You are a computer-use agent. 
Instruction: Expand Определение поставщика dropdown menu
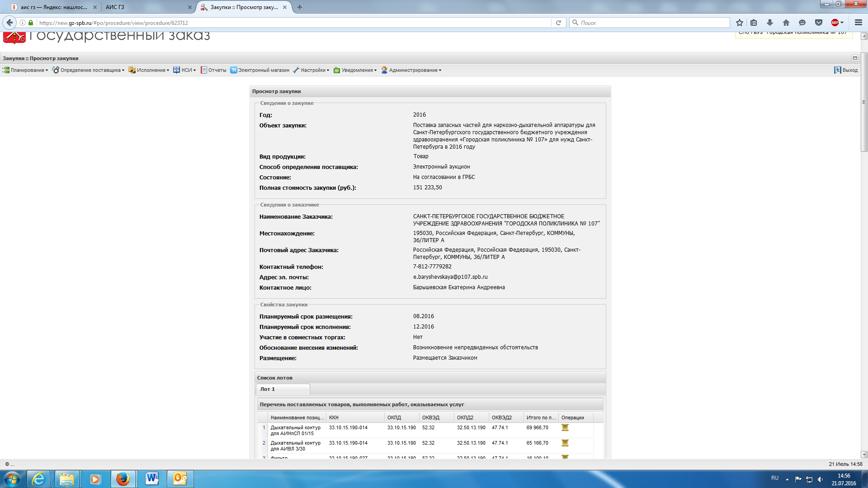pyautogui.click(x=88, y=70)
